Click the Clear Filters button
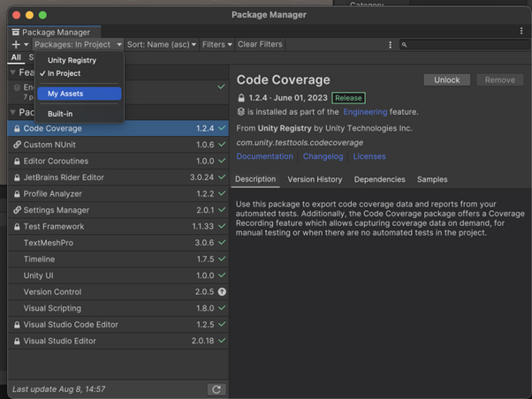 coord(260,44)
